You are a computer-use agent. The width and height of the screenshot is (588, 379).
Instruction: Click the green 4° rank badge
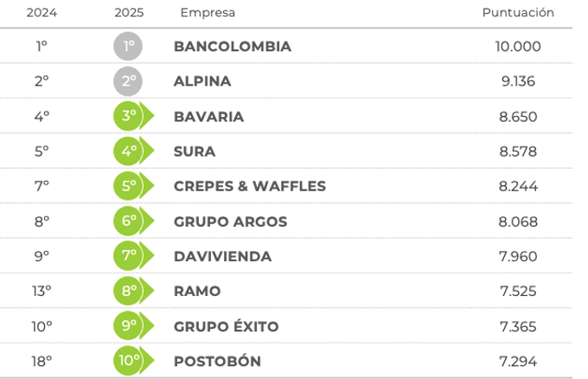130,151
